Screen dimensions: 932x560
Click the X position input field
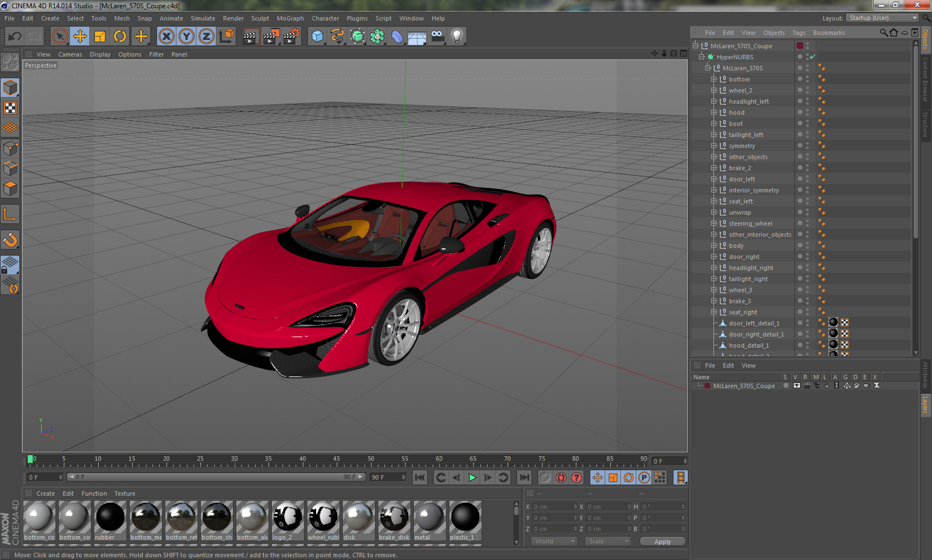pyautogui.click(x=555, y=507)
